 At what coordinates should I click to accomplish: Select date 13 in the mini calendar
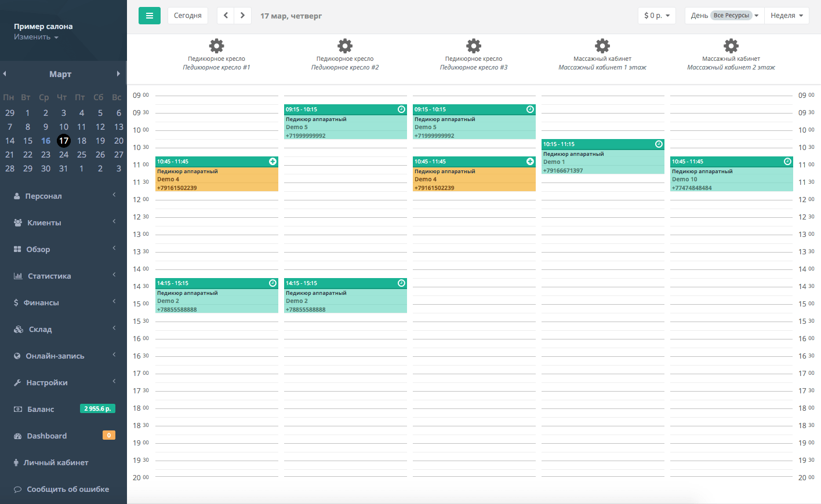pos(119,127)
